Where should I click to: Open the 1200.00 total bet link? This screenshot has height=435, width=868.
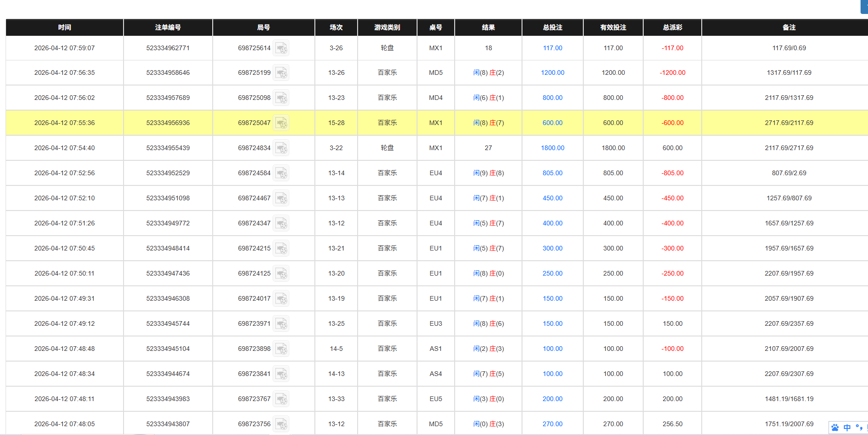pyautogui.click(x=552, y=72)
